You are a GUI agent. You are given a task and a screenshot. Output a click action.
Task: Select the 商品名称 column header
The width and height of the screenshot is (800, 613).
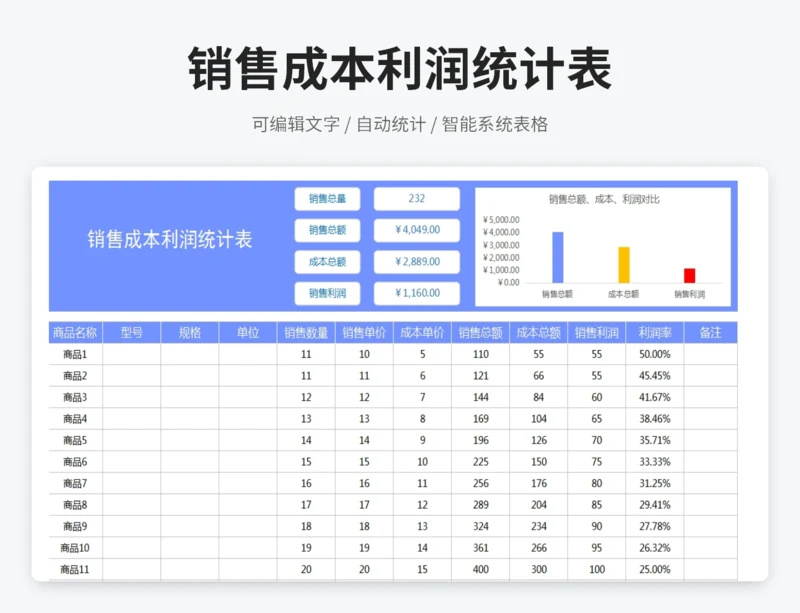76,333
